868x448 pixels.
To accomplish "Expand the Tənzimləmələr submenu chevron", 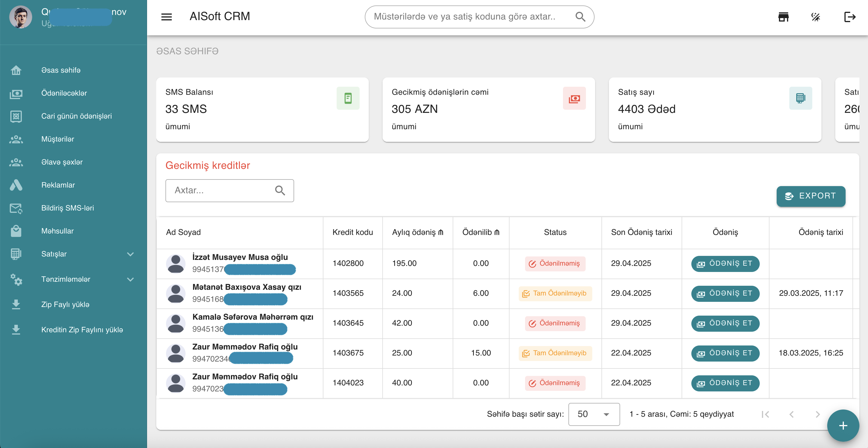I will pos(130,279).
